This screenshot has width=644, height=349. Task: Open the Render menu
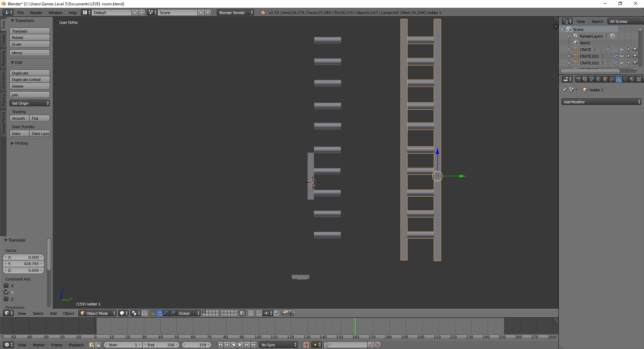point(36,13)
